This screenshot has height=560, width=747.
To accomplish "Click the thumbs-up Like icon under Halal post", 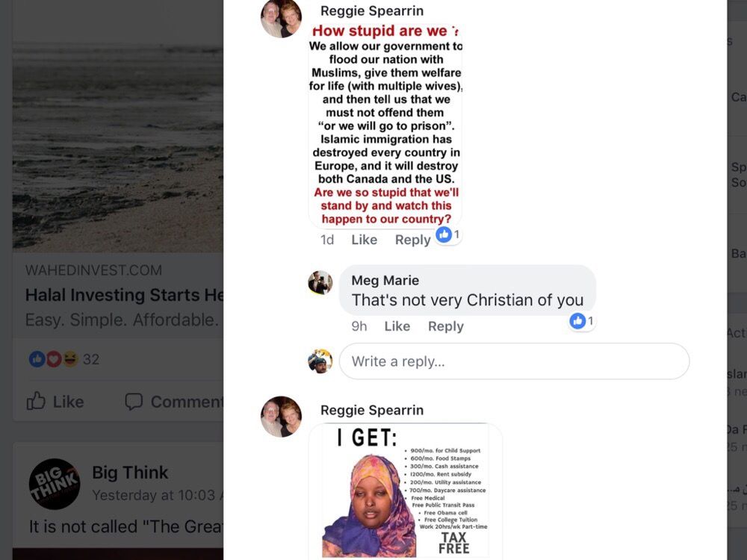I will coord(36,402).
